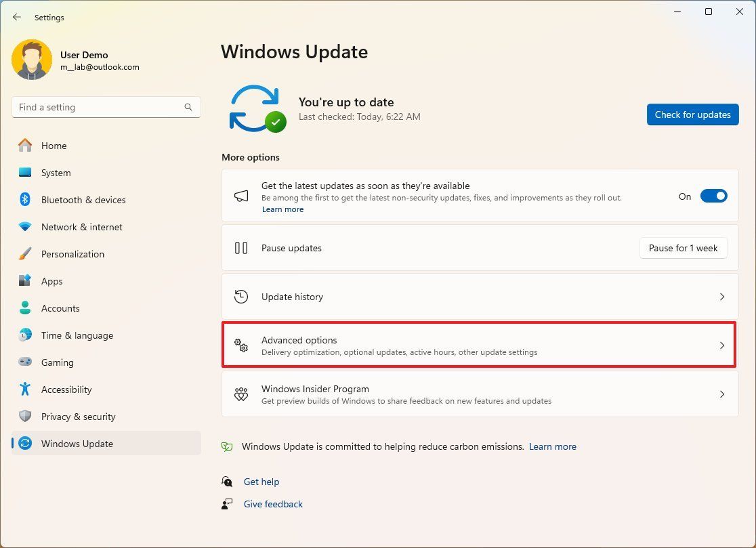Open the carbon emissions Learn more link
This screenshot has width=756, height=548.
[553, 446]
